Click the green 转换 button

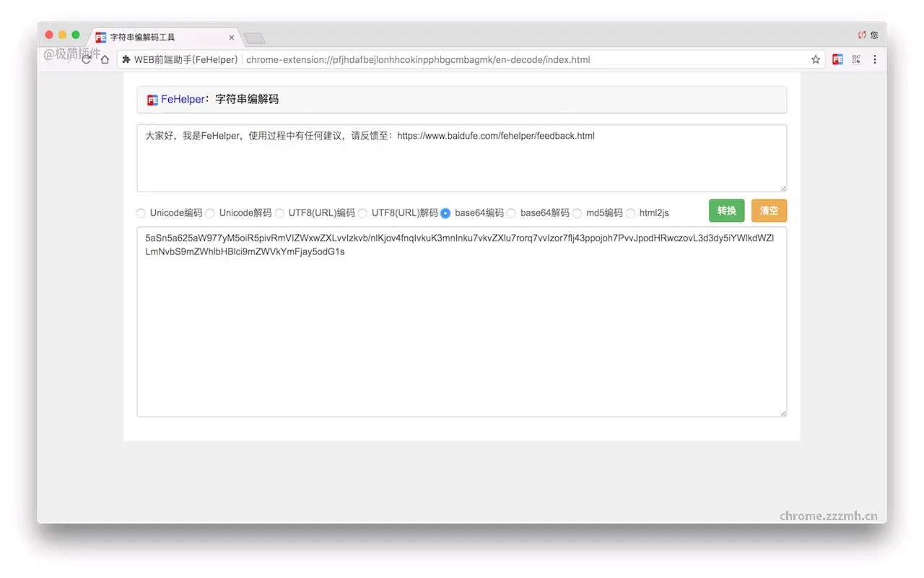pyautogui.click(x=726, y=211)
